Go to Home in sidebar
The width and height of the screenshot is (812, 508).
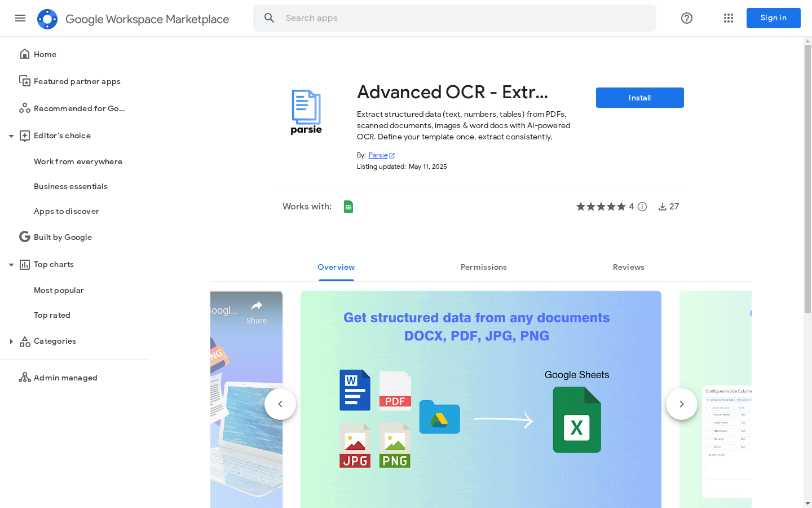45,54
